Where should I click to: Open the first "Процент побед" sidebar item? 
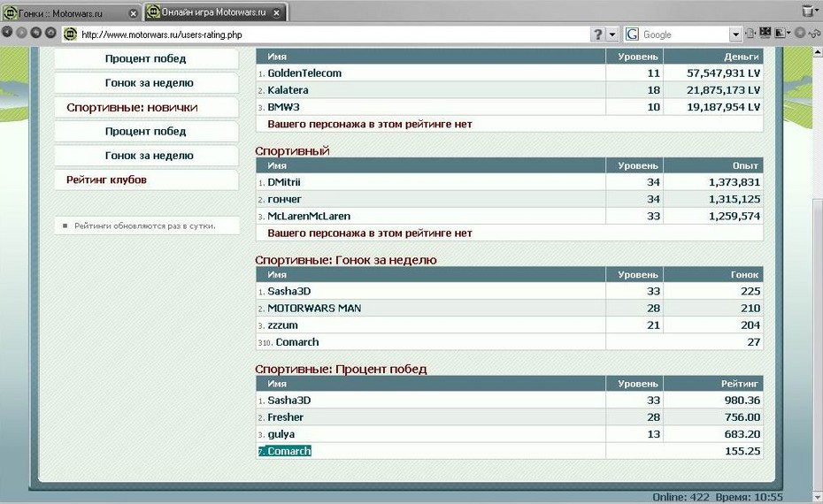coord(146,58)
